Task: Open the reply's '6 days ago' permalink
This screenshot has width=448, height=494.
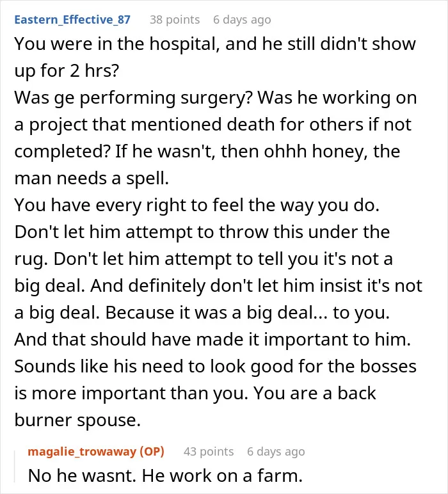Action: (x=276, y=452)
